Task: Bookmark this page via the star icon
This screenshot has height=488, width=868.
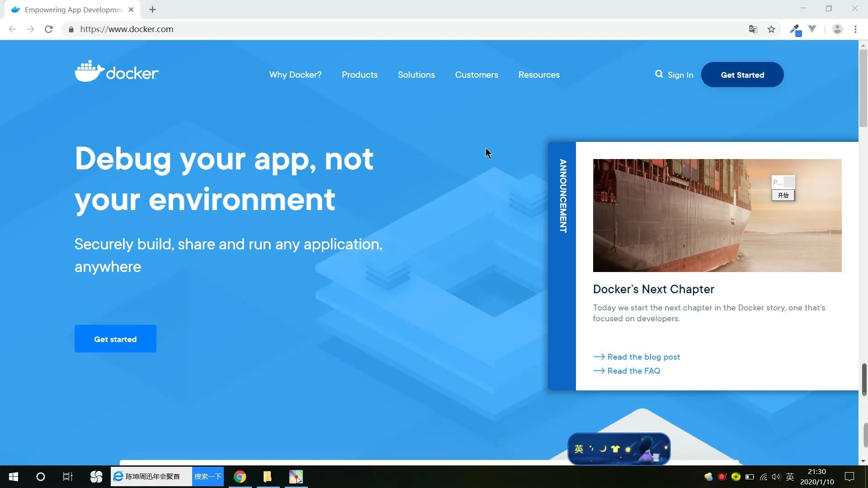Action: [771, 29]
